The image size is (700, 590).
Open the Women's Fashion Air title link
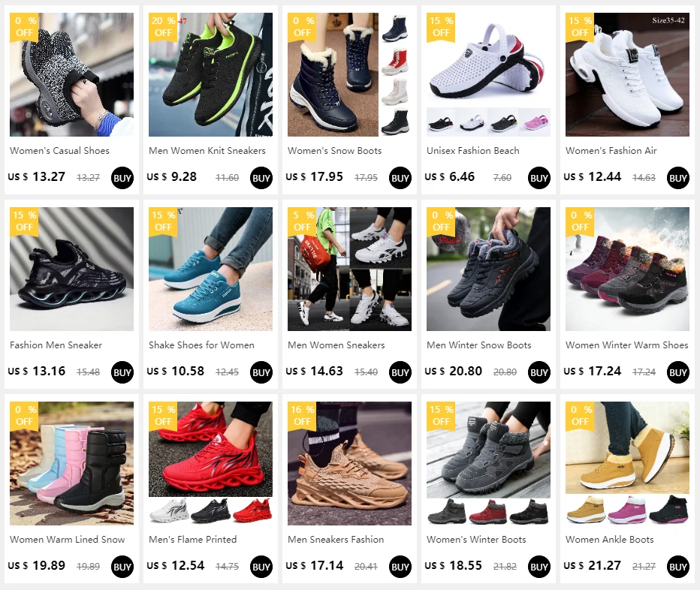pyautogui.click(x=611, y=151)
